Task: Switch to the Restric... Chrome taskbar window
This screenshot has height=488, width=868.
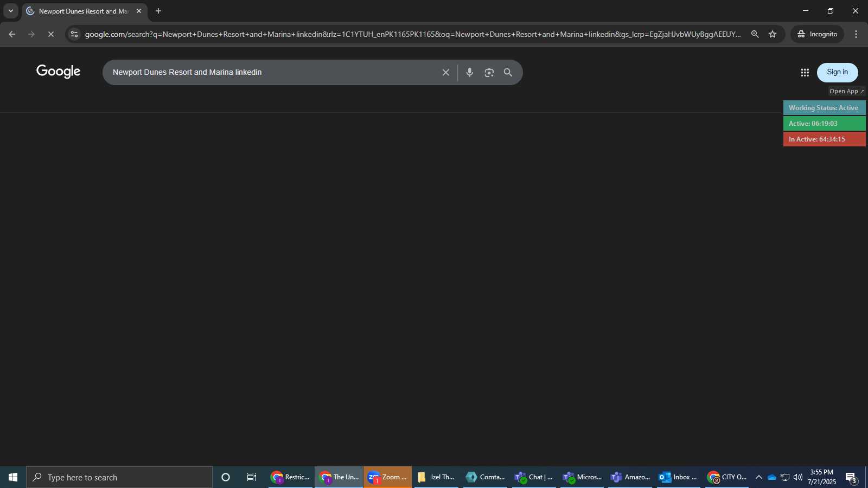Action: click(x=290, y=477)
